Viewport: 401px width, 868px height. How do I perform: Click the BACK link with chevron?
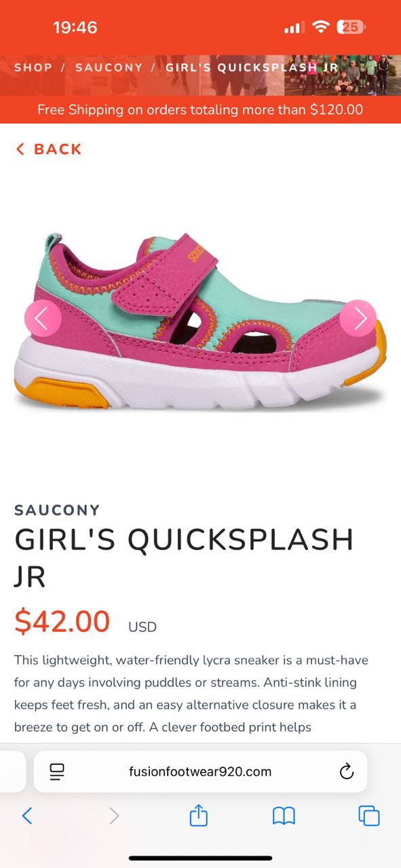48,149
